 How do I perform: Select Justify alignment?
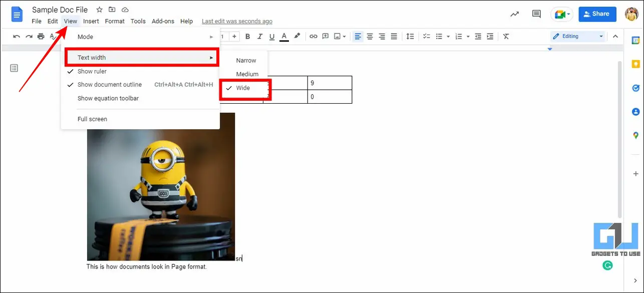click(x=394, y=37)
